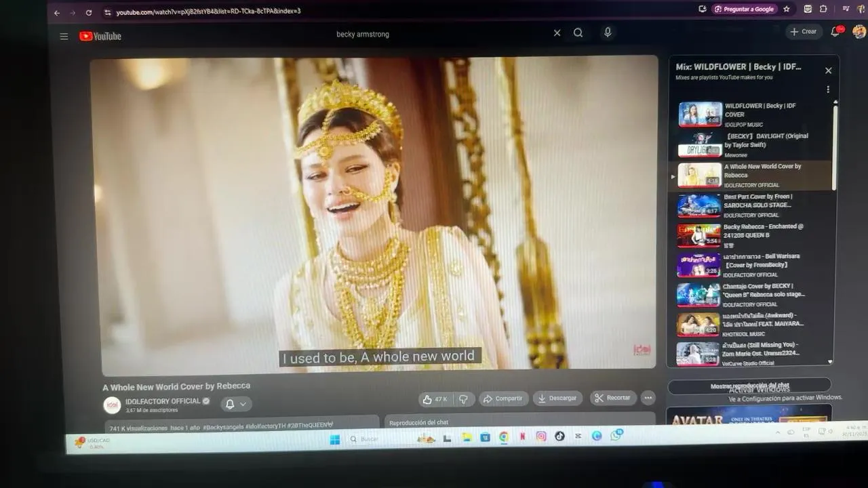Click Mostrar reproducción del chat
The height and width of the screenshot is (488, 868).
pyautogui.click(x=749, y=386)
